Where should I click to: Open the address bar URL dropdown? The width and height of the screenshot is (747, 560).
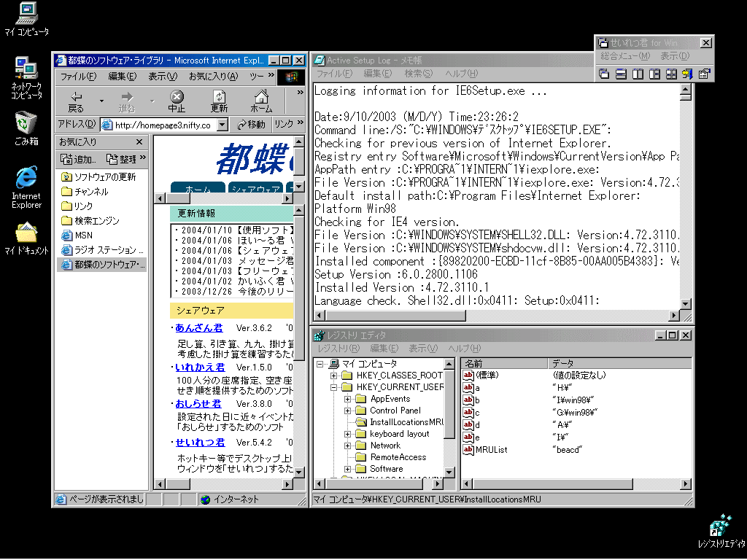pos(222,125)
